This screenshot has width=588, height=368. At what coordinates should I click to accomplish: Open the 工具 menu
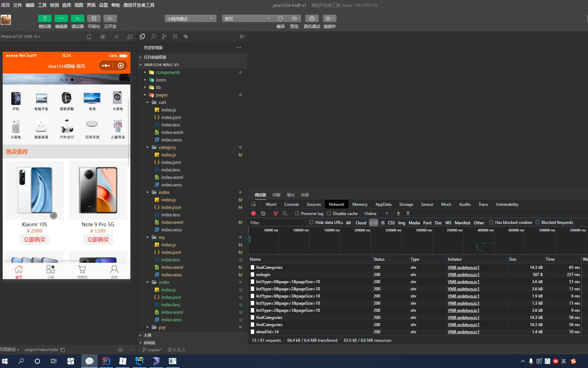coord(42,5)
